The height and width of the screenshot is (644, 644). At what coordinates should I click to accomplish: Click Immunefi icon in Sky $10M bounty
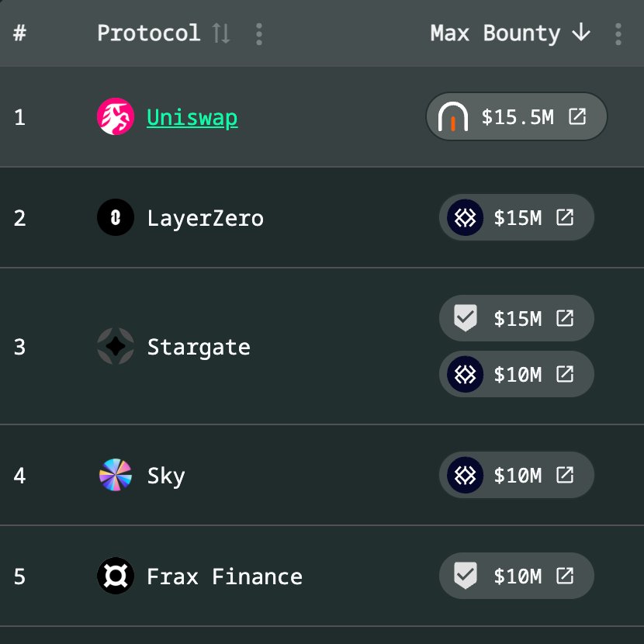click(x=465, y=475)
